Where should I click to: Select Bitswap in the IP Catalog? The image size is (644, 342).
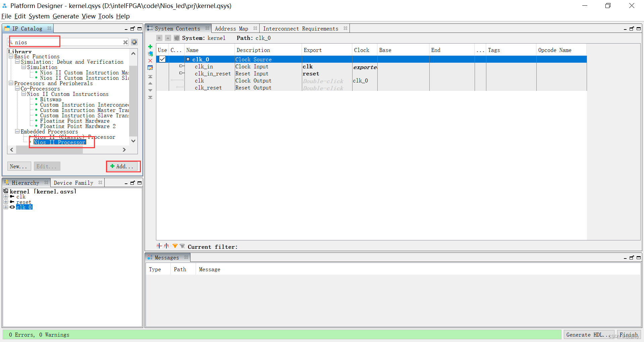pos(51,99)
